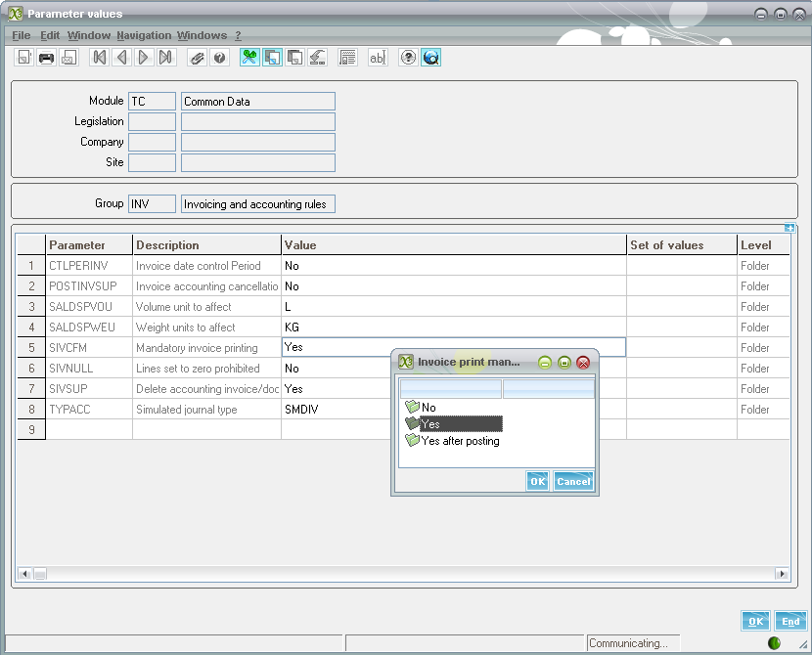This screenshot has height=655, width=812.
Task: Click the CTLPERINV parameter cell
Action: [x=89, y=265]
